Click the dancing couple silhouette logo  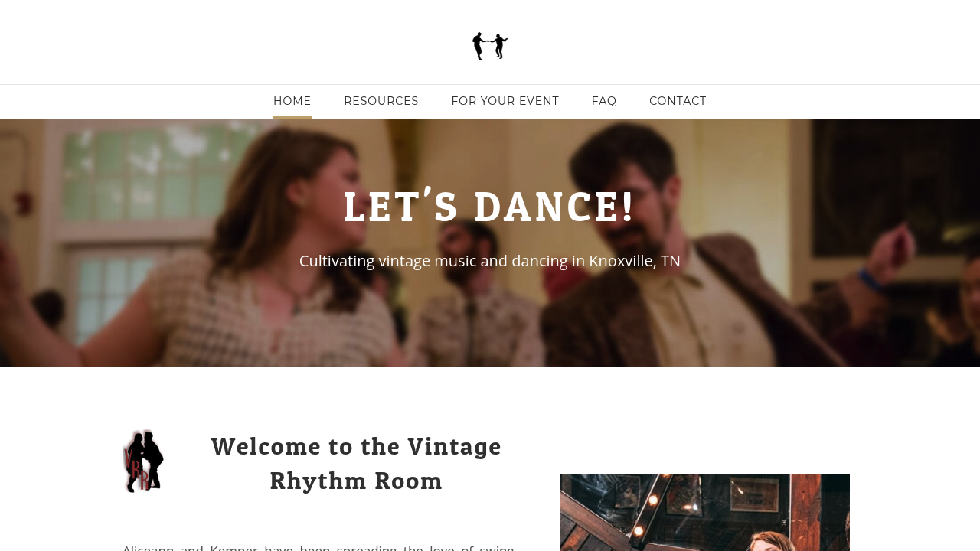coord(490,46)
